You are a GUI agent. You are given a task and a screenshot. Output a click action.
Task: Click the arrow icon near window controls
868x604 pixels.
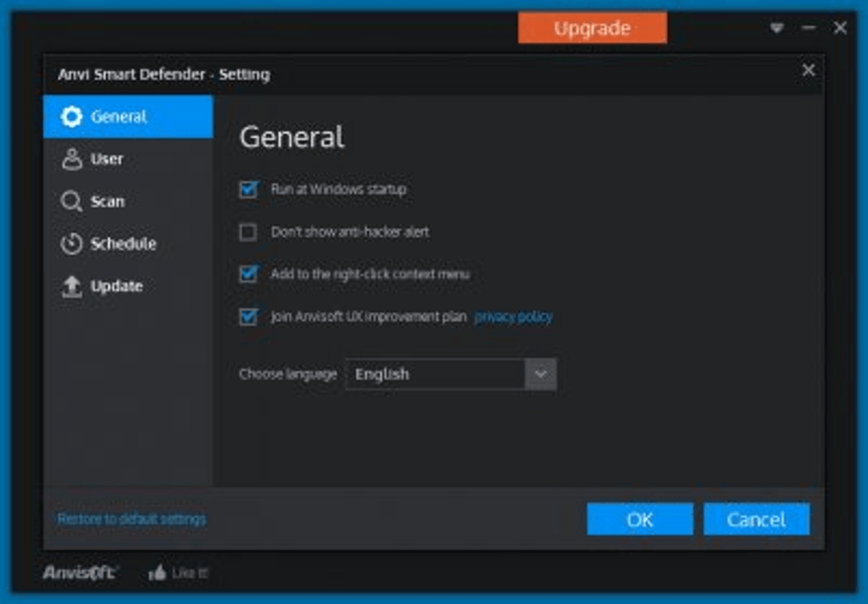click(775, 28)
